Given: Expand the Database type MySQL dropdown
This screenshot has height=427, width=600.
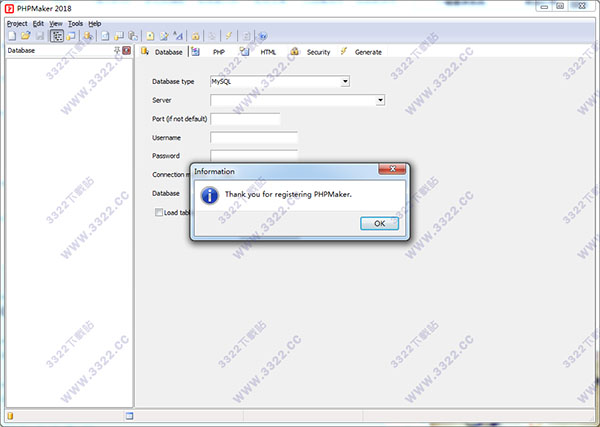Looking at the screenshot, I should point(345,81).
